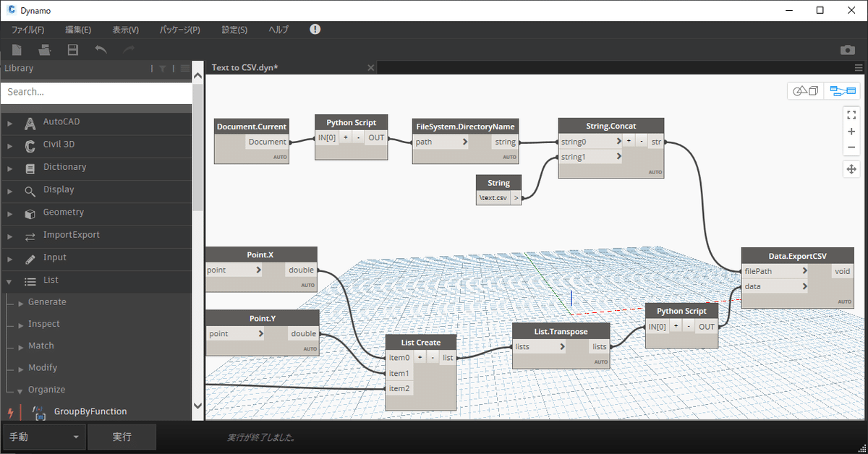868x454 pixels.
Task: Add an input to String.Concat with plus
Action: pyautogui.click(x=629, y=142)
